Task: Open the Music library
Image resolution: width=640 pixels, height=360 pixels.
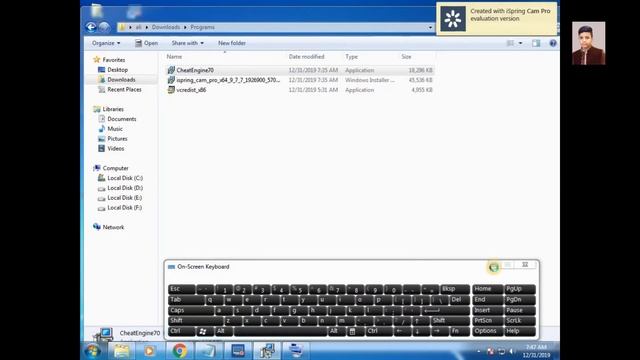Action: click(x=115, y=129)
